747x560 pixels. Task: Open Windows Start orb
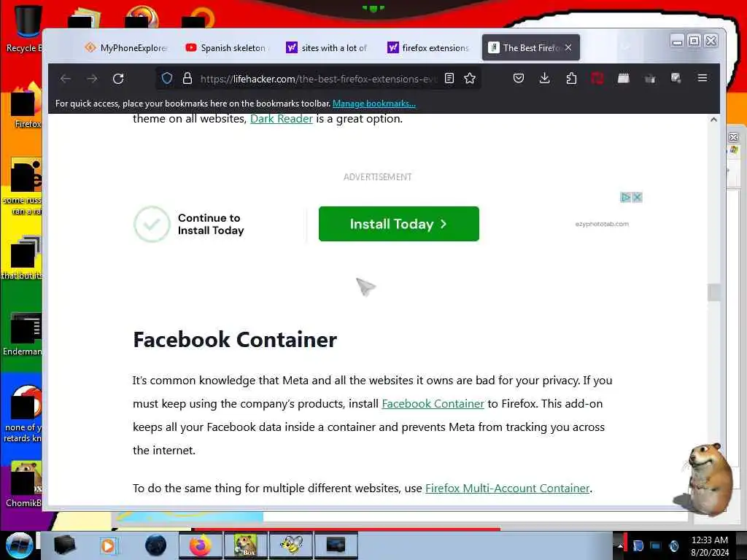(19, 545)
